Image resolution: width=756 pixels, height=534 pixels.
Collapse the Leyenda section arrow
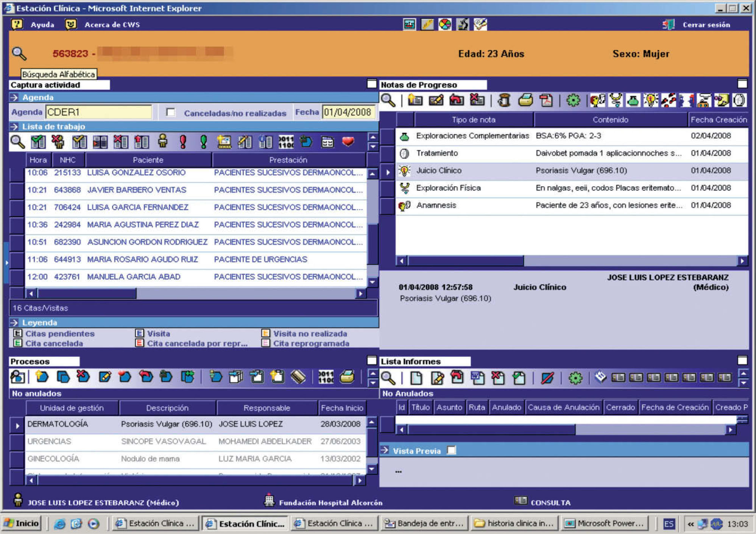pyautogui.click(x=14, y=323)
